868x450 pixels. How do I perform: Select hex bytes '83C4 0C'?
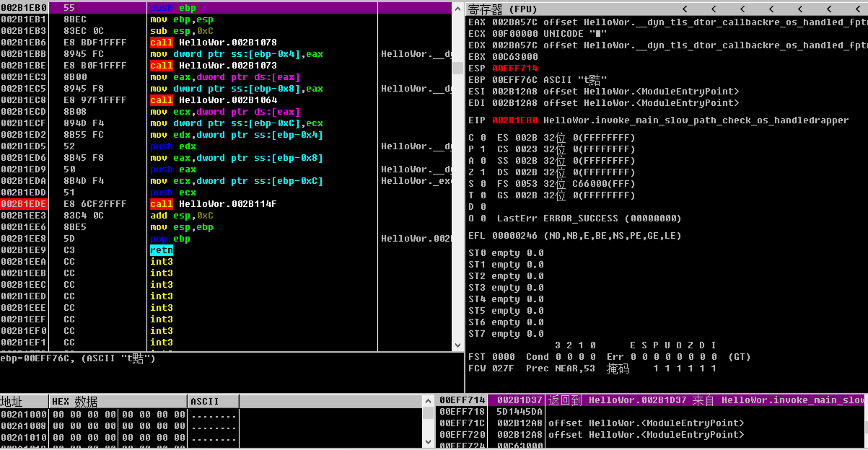click(x=84, y=215)
